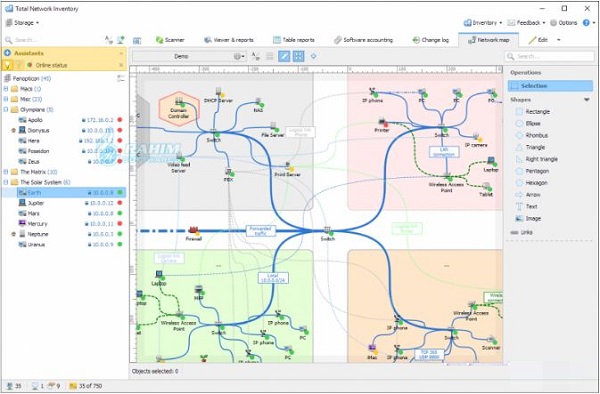Click the network map search field
The width and height of the screenshot is (600, 394).
click(549, 56)
